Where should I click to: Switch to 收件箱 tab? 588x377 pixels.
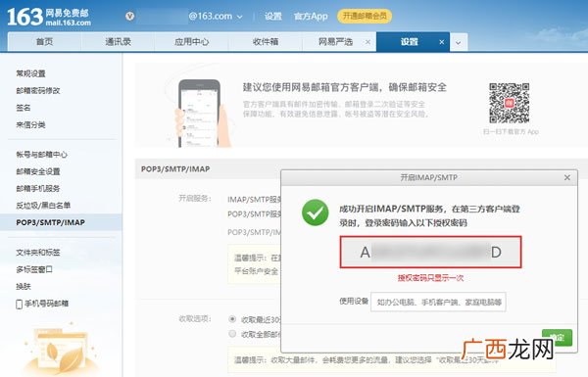pyautogui.click(x=266, y=41)
